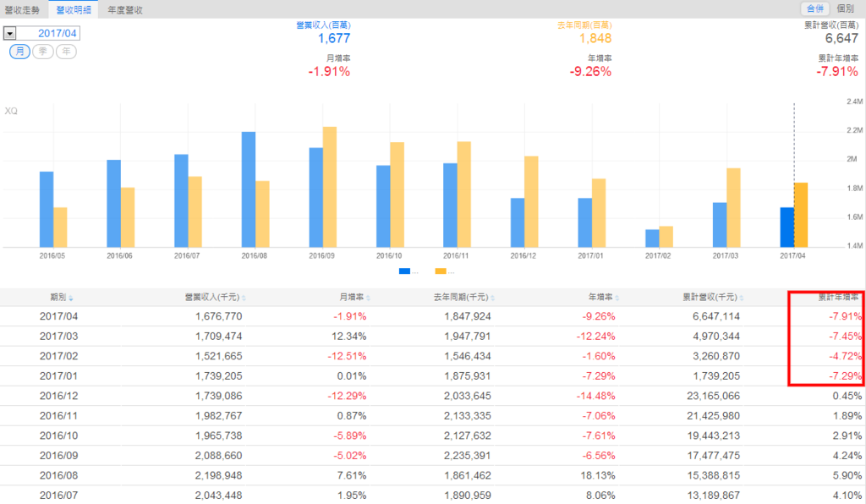Select the 2016/12 row period cell

click(58, 396)
